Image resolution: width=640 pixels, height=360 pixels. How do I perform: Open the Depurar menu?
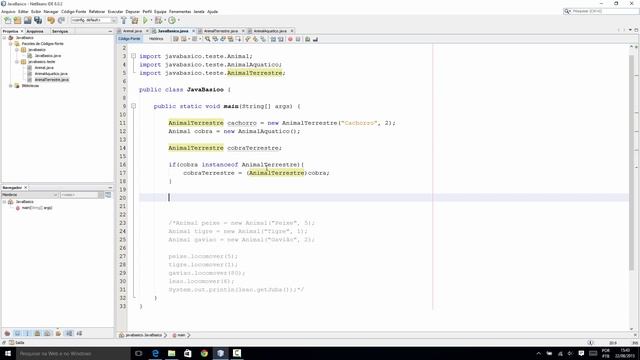click(x=133, y=11)
